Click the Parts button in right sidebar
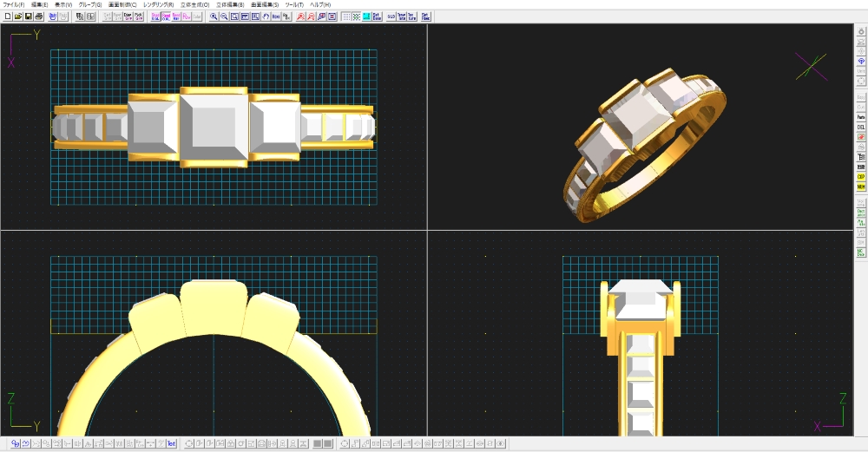The width and height of the screenshot is (868, 452). (x=861, y=116)
